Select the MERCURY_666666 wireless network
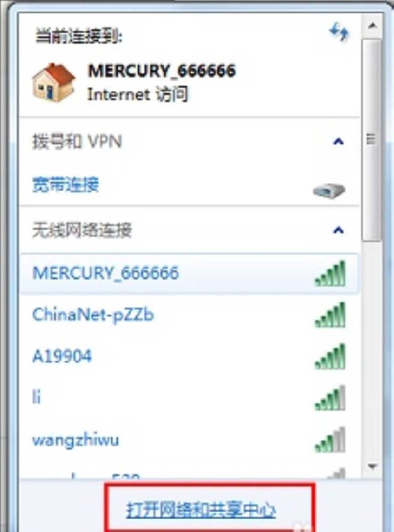Screen dimensions: 394x532 190,273
